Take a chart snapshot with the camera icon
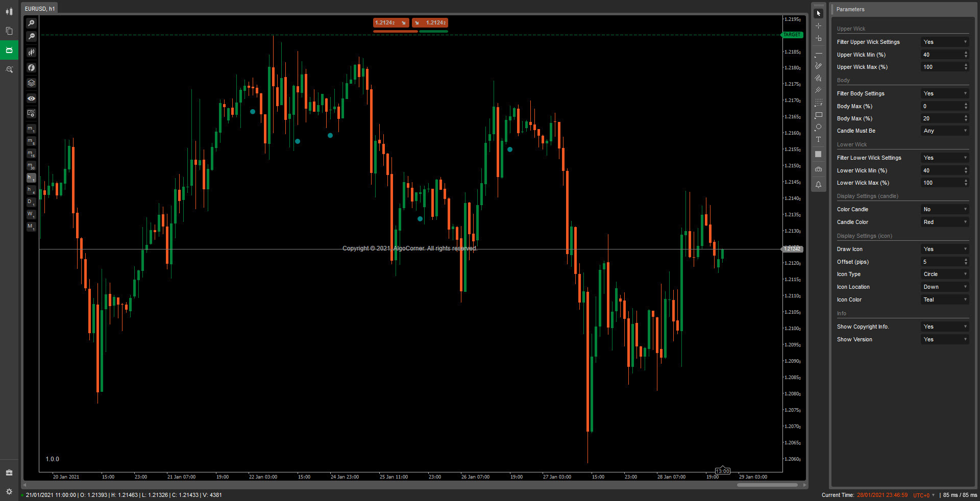The image size is (980, 501). [818, 169]
